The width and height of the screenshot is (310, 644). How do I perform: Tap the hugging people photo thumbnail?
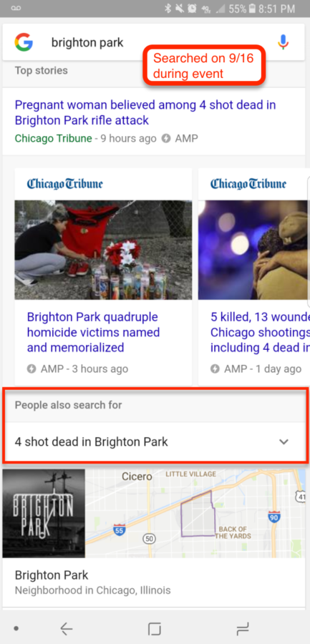[x=254, y=250]
